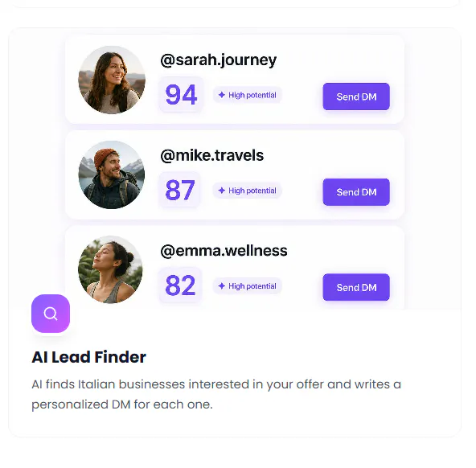Open mike.travels' profile photo
The image size is (476, 468).
point(112,174)
